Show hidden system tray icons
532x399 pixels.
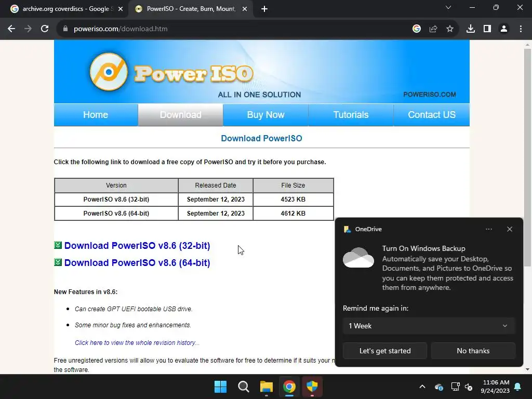[x=422, y=387]
